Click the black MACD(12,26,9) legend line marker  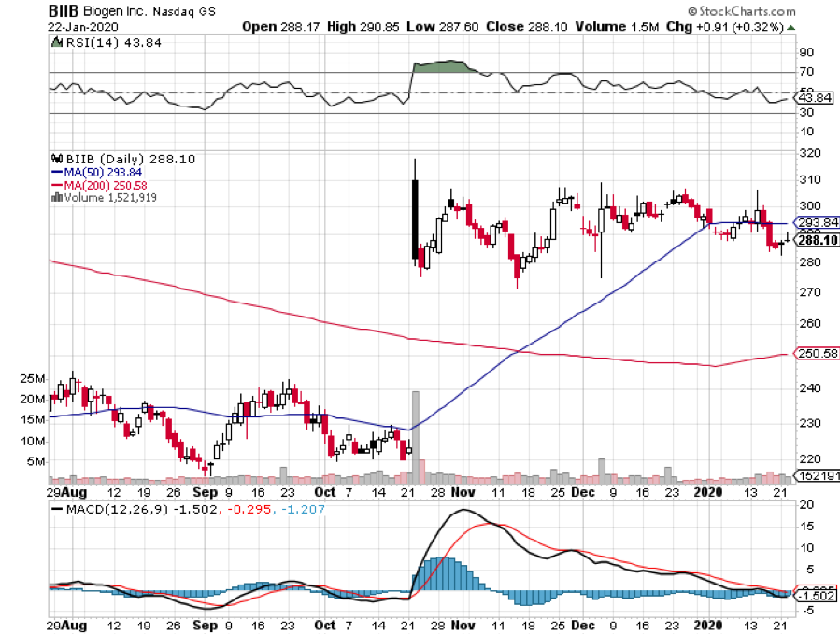pos(56,509)
